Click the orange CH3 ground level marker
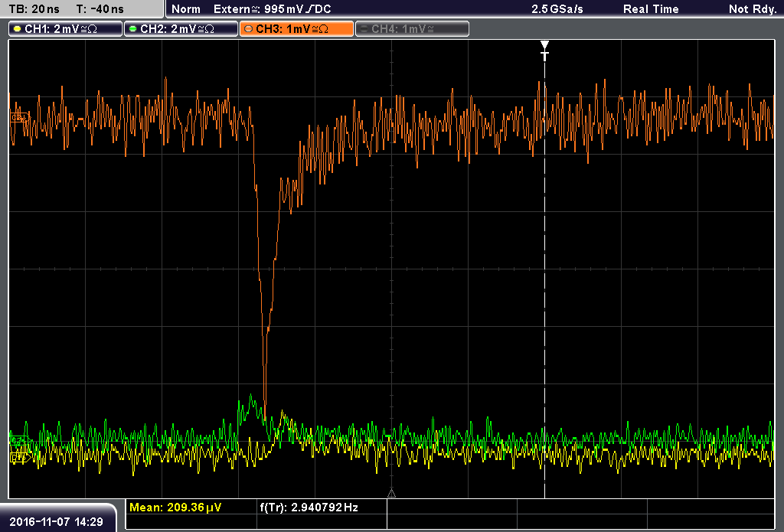 point(19,118)
